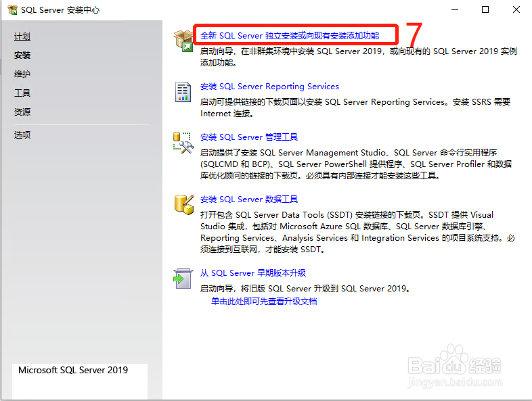Go to 资源 section
The width and height of the screenshot is (532, 401).
pos(22,112)
